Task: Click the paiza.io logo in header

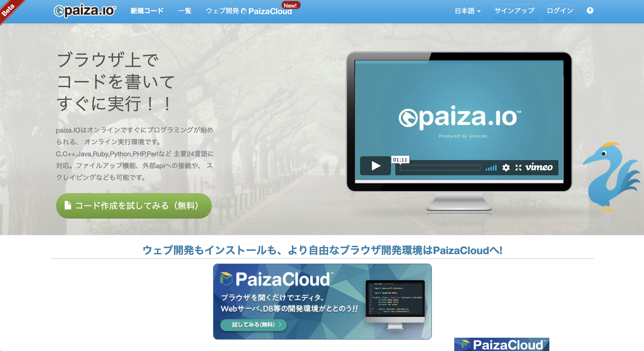Action: point(85,11)
